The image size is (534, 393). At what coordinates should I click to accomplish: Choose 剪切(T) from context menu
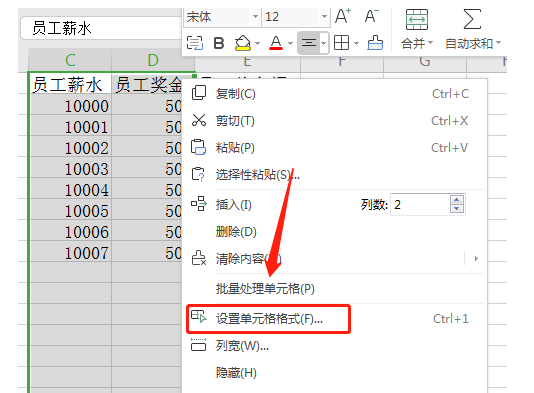(x=235, y=121)
